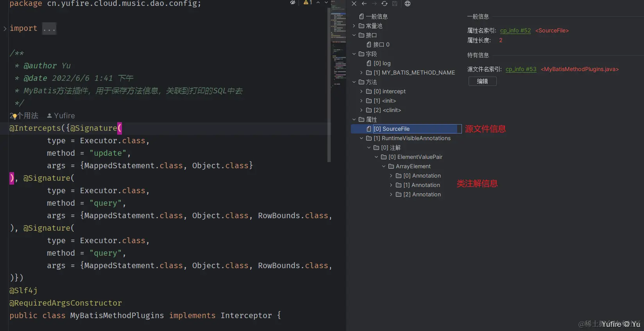Click the 2个用法 usages hint

(x=24, y=116)
